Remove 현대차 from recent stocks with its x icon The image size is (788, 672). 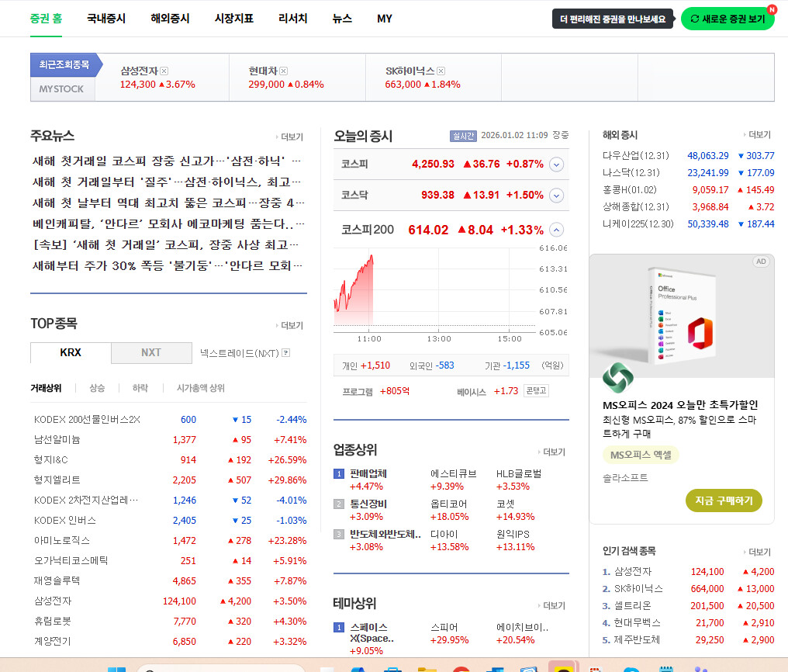(x=283, y=71)
